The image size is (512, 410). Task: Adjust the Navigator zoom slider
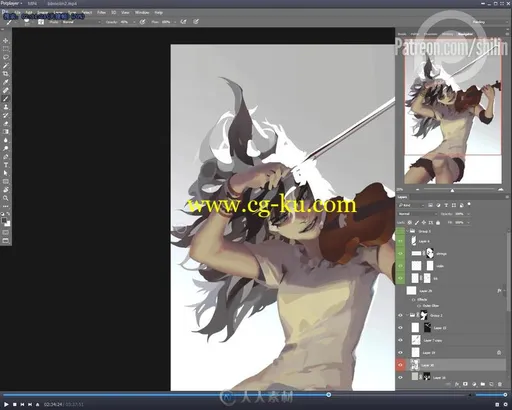point(452,190)
